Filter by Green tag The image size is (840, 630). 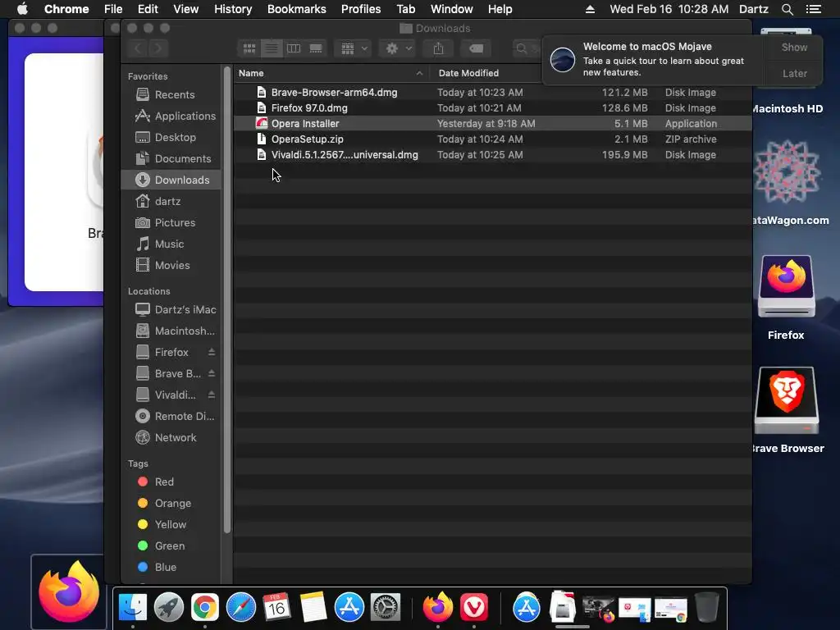171,546
